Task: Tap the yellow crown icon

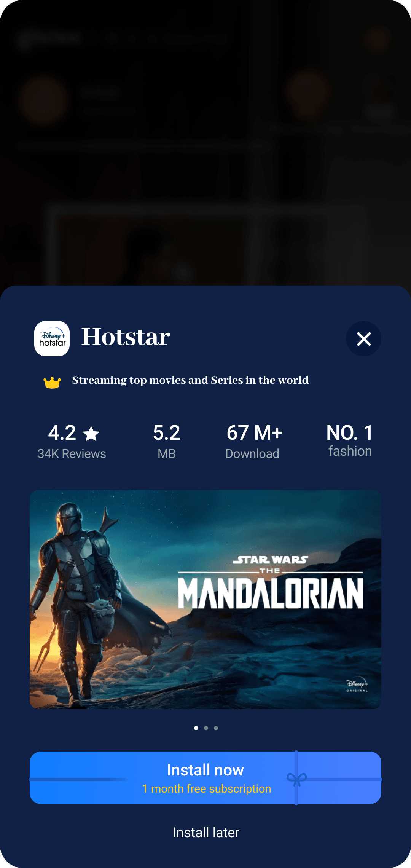Action: (52, 382)
